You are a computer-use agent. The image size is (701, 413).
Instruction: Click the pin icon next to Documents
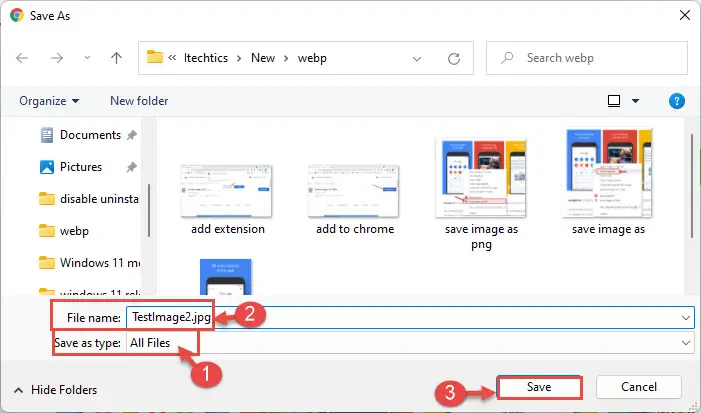click(x=131, y=135)
